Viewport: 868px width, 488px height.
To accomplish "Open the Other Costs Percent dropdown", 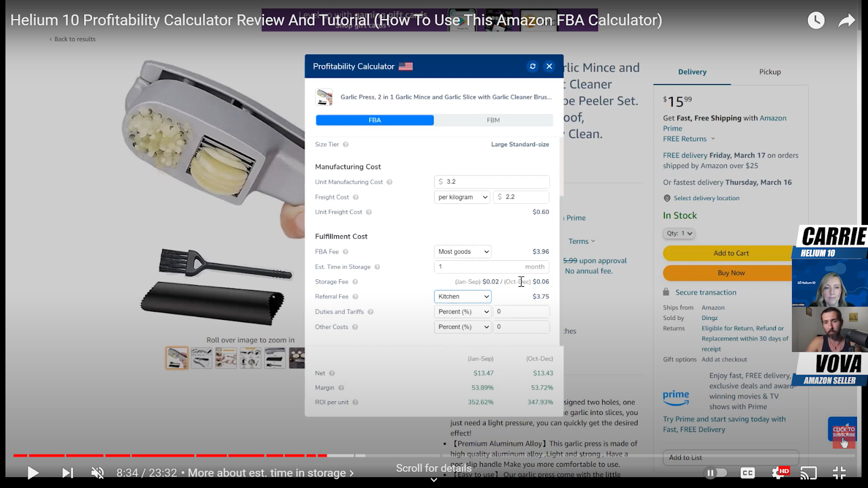I will (x=463, y=327).
